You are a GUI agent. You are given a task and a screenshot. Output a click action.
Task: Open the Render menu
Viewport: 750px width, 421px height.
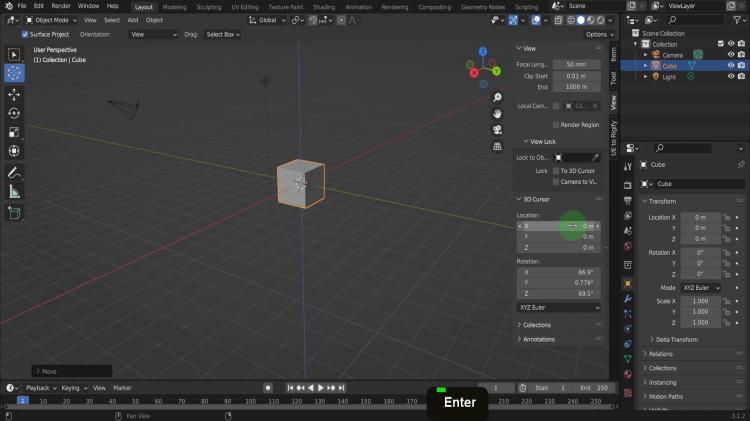(61, 6)
